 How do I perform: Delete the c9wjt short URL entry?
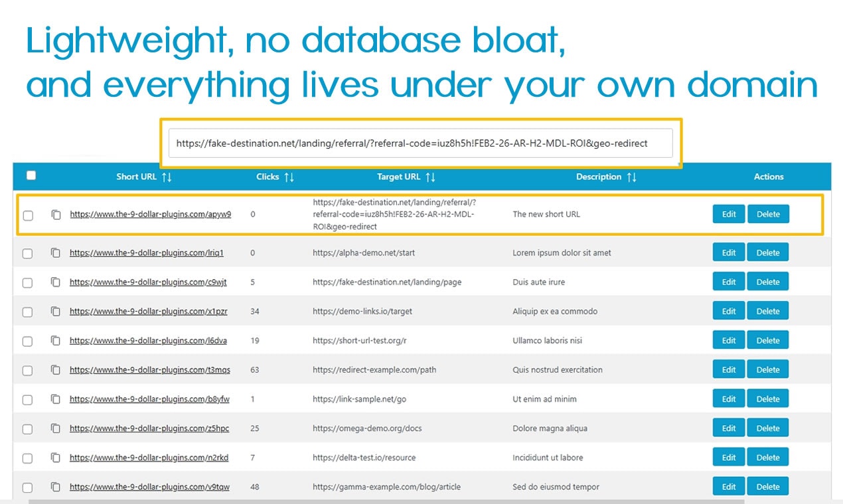pyautogui.click(x=768, y=282)
